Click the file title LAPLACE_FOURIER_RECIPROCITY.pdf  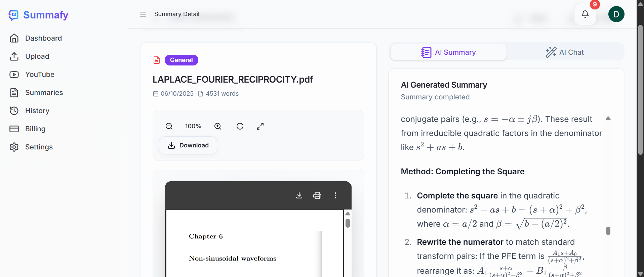click(233, 80)
